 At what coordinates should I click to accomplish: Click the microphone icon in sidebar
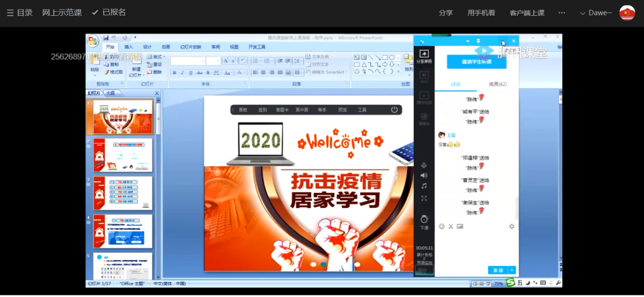point(424,165)
